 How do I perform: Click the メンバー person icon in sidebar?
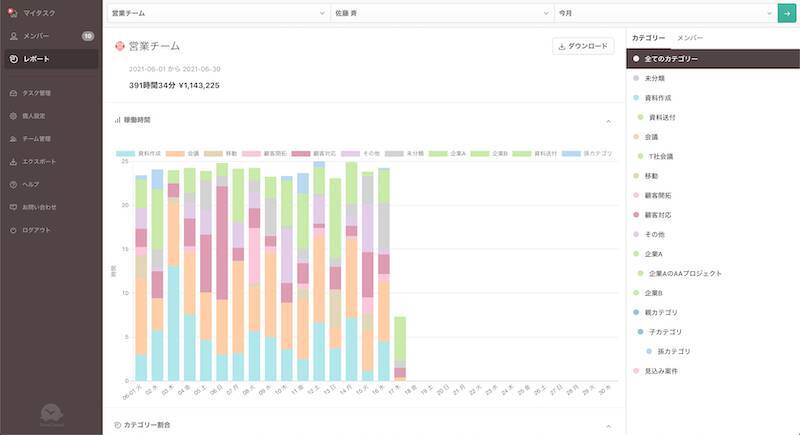click(13, 36)
